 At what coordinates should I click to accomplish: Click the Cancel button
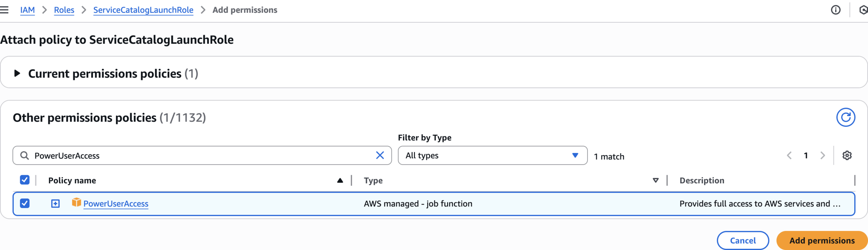tap(743, 240)
